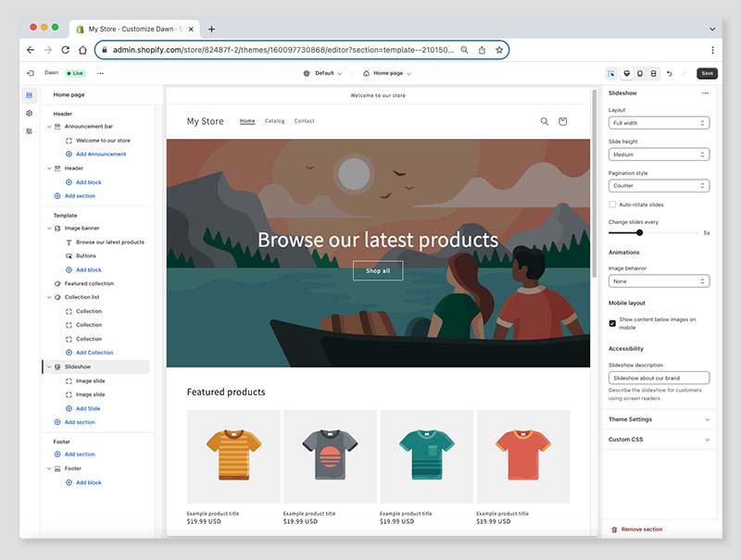The height and width of the screenshot is (560, 741).
Task: Exit the theme editor icon
Action: [31, 73]
